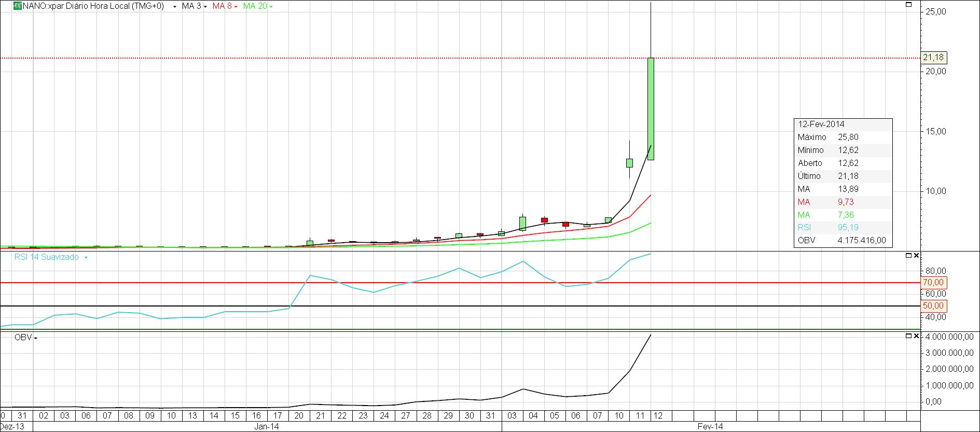Click the 40,00 RSI axis label
Screen dimensions: 980x432
click(x=935, y=317)
